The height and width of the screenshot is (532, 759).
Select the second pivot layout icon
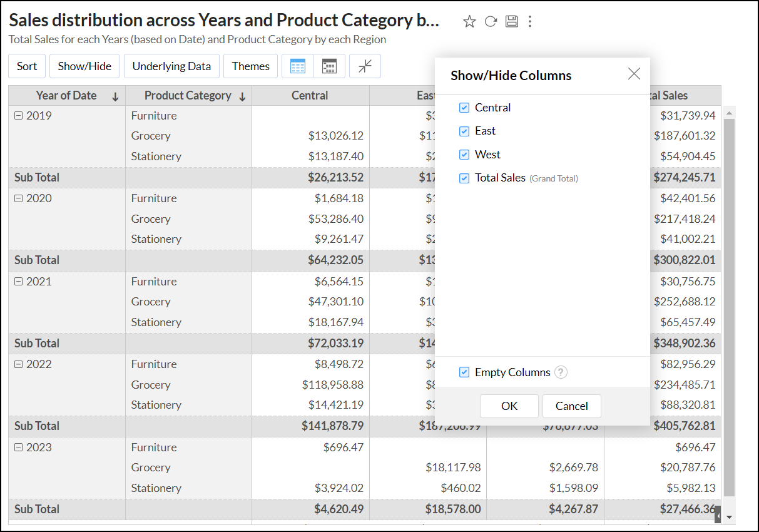[x=329, y=66]
